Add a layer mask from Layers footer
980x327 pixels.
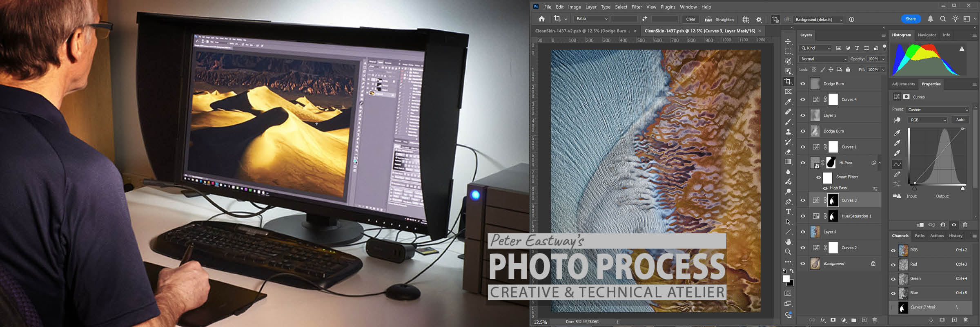point(833,320)
